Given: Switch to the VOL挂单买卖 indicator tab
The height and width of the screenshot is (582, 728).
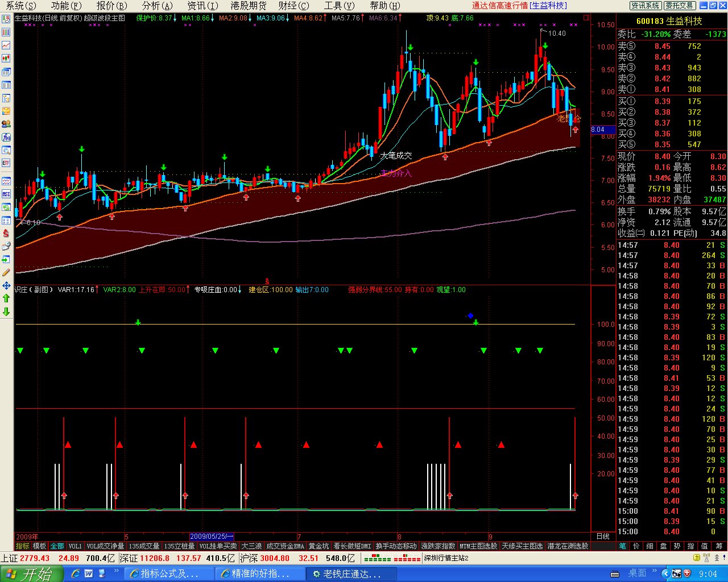Looking at the screenshot, I should [x=218, y=546].
